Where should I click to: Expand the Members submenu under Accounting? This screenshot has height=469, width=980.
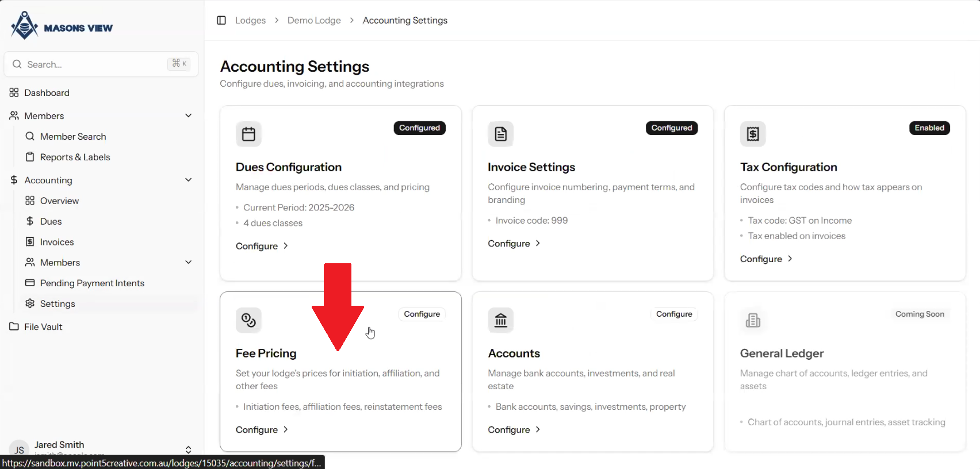tap(188, 262)
